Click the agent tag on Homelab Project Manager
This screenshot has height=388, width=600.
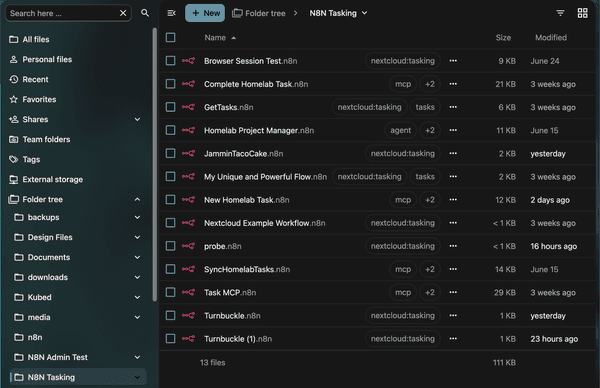401,130
